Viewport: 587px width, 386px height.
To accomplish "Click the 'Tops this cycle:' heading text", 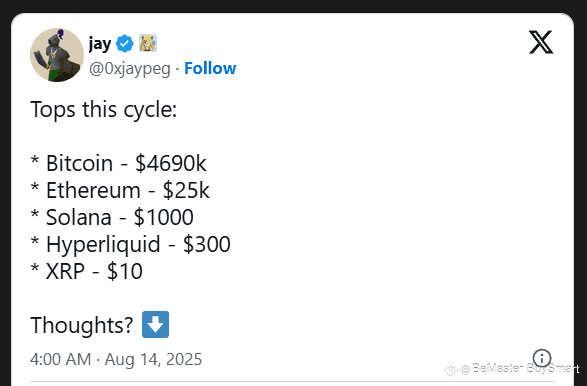I will tap(104, 110).
